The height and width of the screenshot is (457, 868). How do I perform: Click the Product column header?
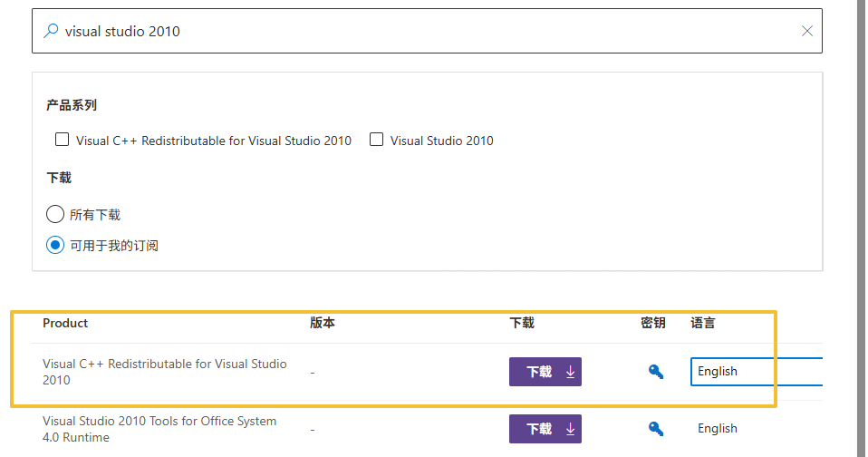[65, 323]
